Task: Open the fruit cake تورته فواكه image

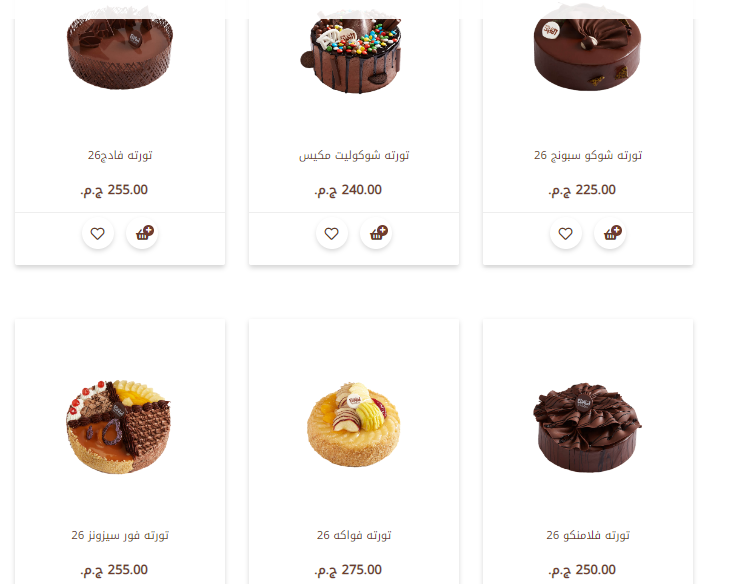Action: pyautogui.click(x=353, y=424)
